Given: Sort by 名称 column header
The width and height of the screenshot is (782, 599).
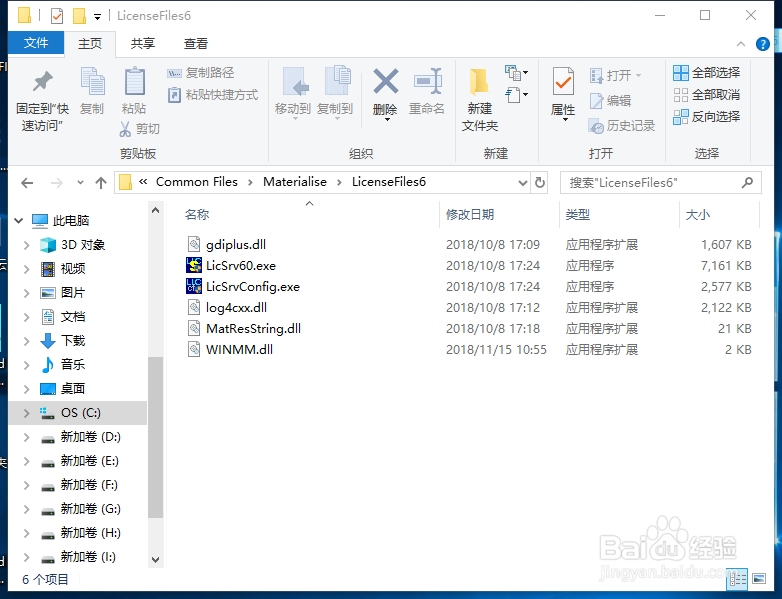Looking at the screenshot, I should click(196, 215).
